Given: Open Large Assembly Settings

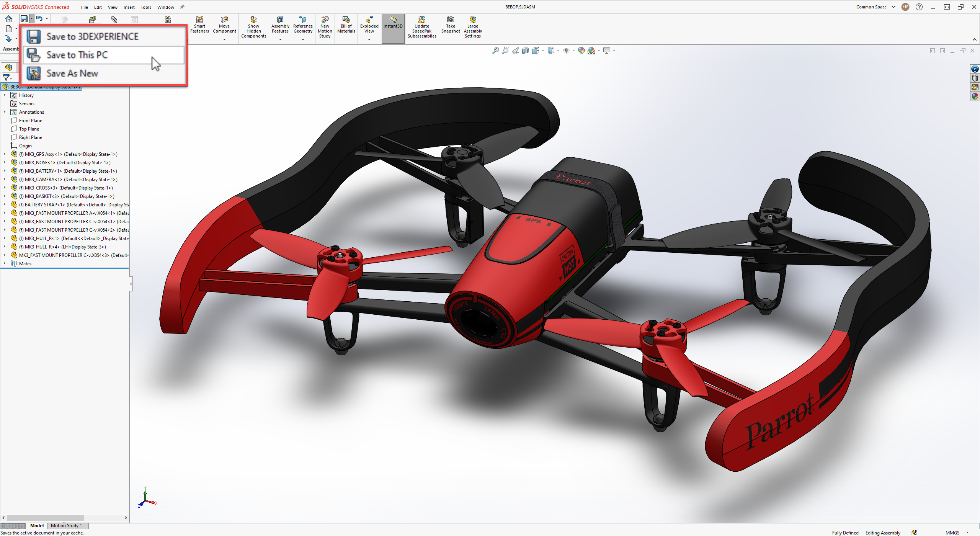Looking at the screenshot, I should coord(473,27).
